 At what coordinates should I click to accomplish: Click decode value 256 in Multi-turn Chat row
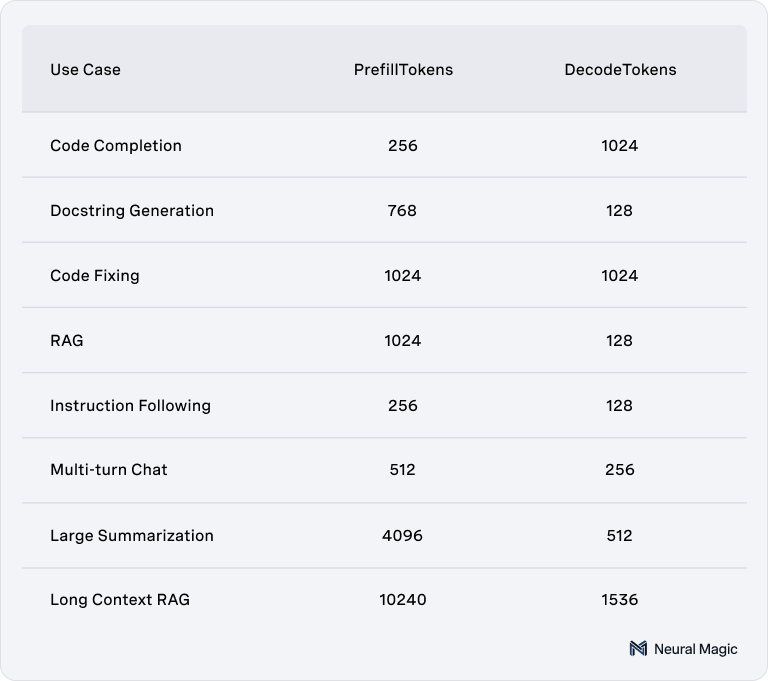[x=619, y=470]
